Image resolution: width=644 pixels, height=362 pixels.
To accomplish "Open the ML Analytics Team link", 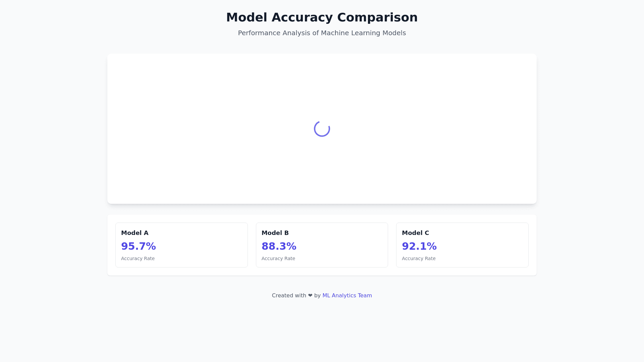I will [x=347, y=295].
